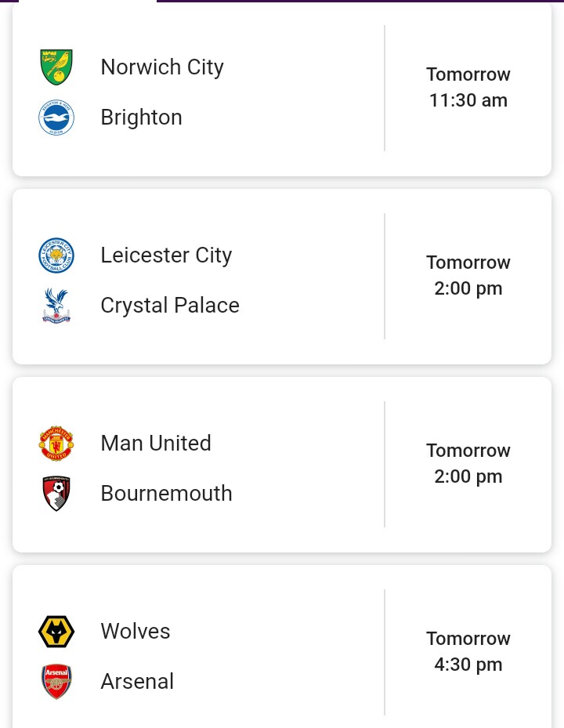The width and height of the screenshot is (564, 728).
Task: Select the Man United team name
Action: click(156, 444)
